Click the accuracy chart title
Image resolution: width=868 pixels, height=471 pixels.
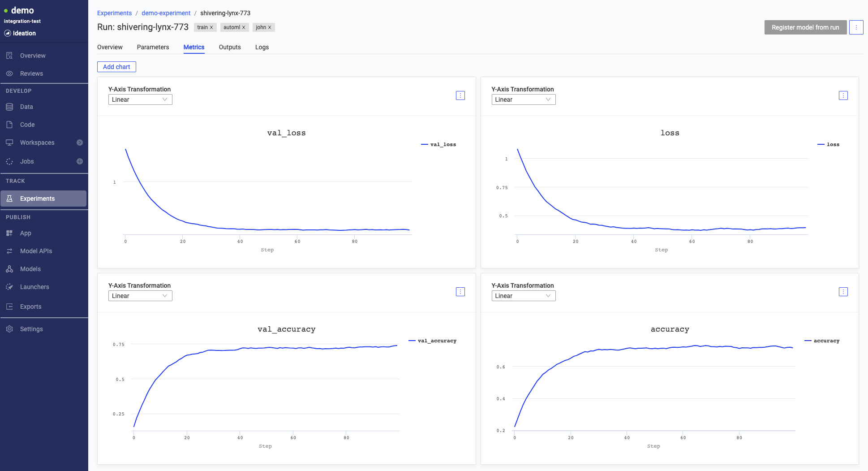(x=670, y=329)
